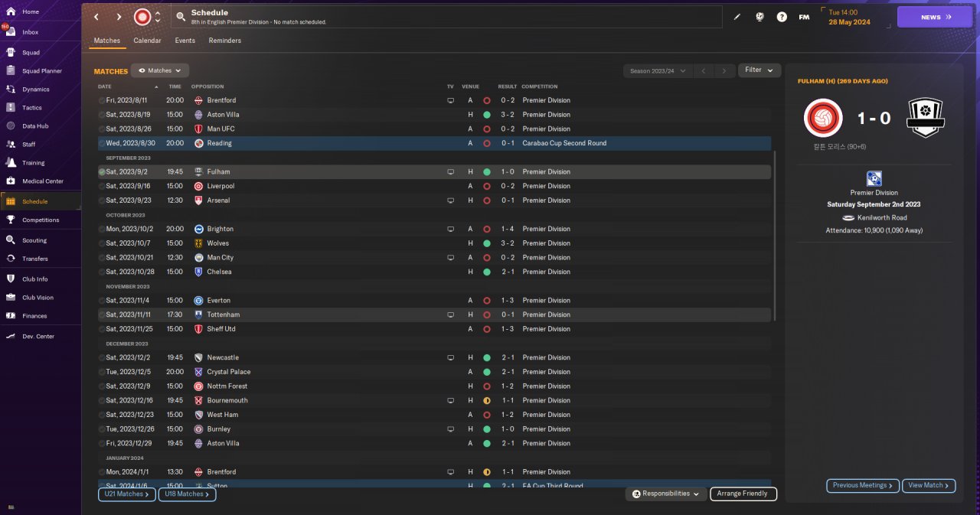
Task: Toggle the circle marker for Aston Villa 2023/8/19
Action: pyautogui.click(x=102, y=115)
